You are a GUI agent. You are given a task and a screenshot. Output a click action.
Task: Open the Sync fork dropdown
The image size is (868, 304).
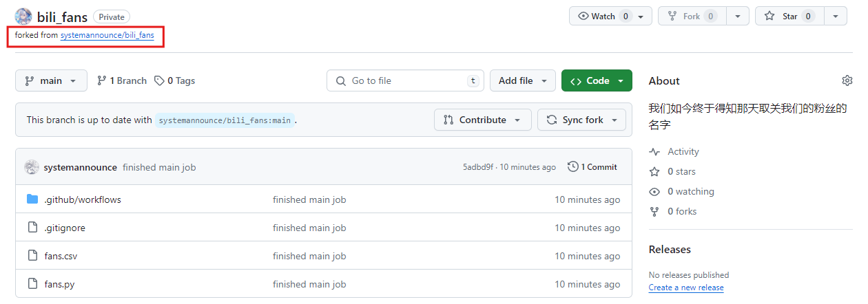tap(582, 120)
